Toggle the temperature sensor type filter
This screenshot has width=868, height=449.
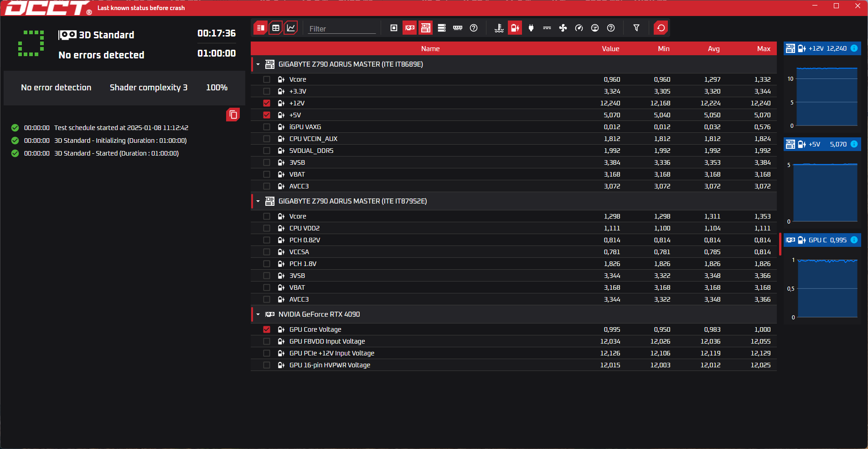click(499, 28)
